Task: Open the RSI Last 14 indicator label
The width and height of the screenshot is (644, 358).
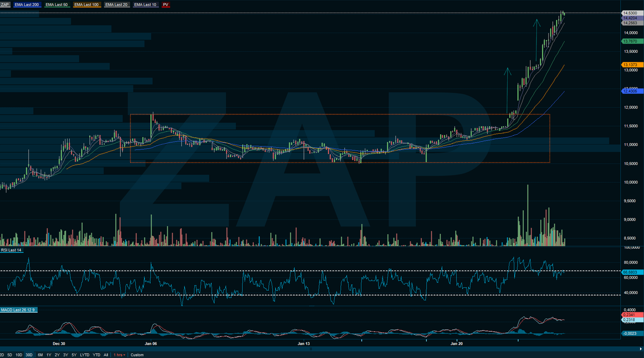Action: (x=13, y=251)
